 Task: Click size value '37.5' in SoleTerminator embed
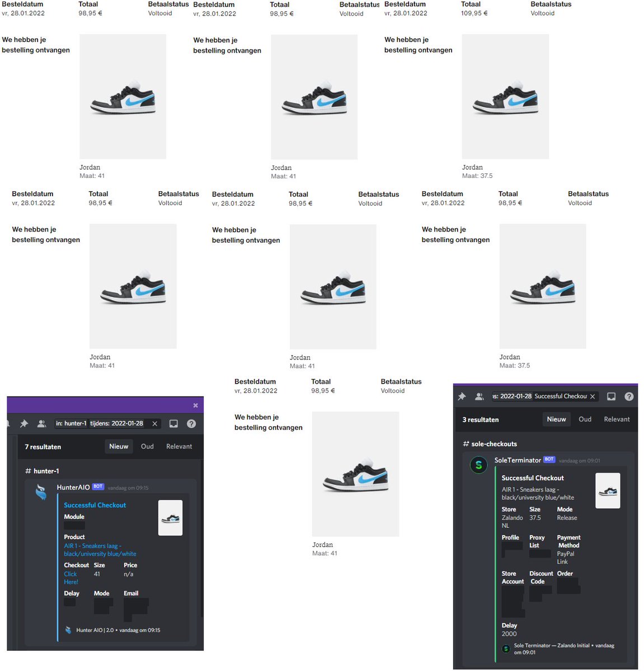coord(535,518)
